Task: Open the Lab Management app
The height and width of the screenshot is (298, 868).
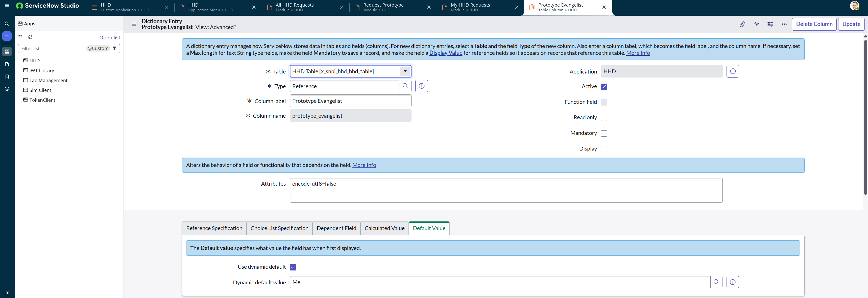Action: click(48, 81)
